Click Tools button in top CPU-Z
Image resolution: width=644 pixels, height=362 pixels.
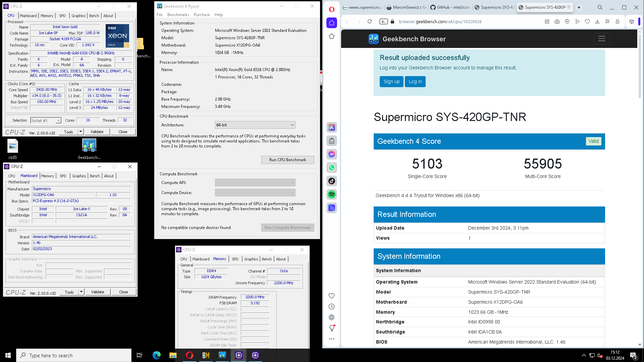point(68,132)
